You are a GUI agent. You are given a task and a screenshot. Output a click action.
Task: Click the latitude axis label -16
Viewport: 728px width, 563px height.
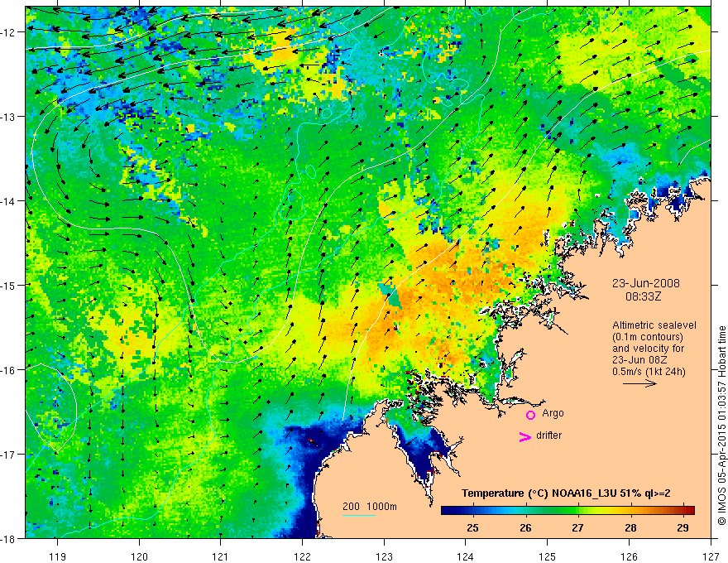tap(8, 370)
